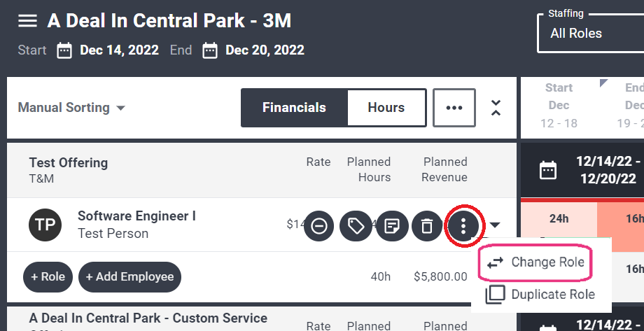Select Change Role from the menu
Image resolution: width=644 pixels, height=331 pixels.
tap(535, 262)
